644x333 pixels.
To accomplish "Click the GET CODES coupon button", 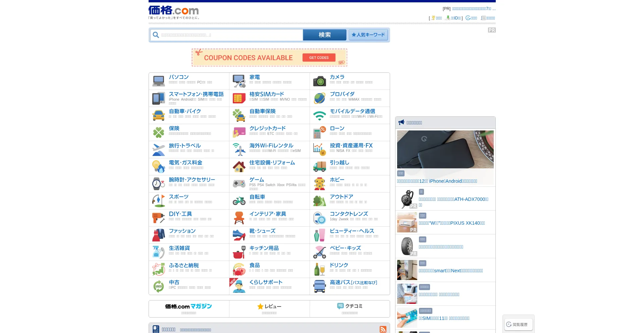I will 319,58.
